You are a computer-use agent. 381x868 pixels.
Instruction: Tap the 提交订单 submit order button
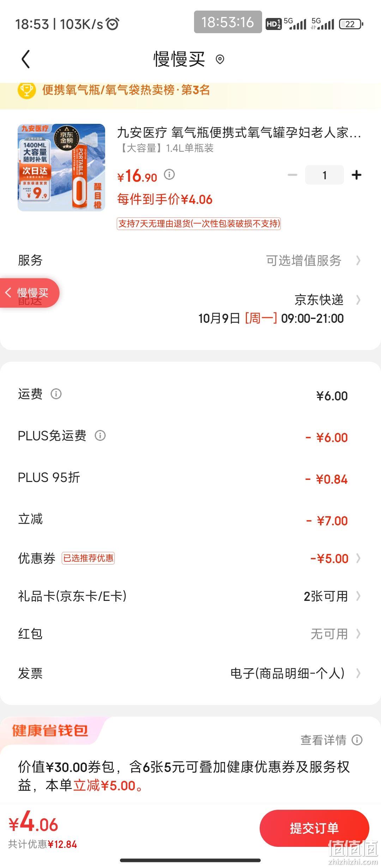pyautogui.click(x=314, y=828)
